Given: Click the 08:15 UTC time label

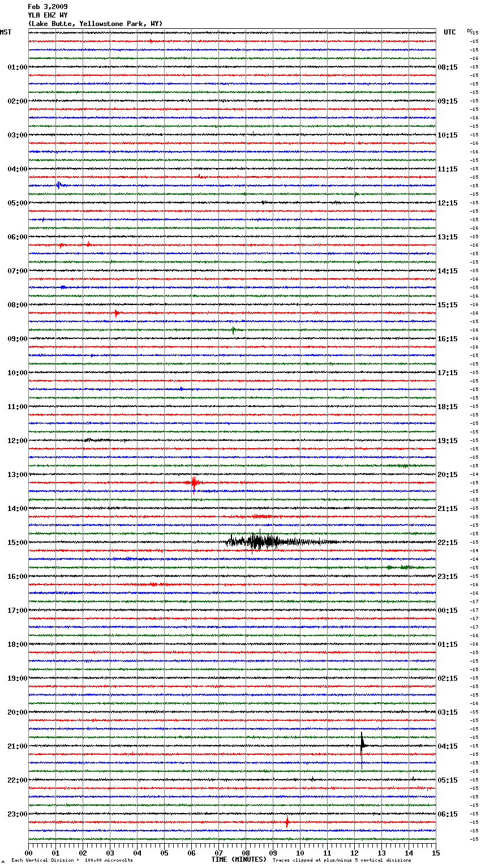Looking at the screenshot, I should pyautogui.click(x=448, y=67).
